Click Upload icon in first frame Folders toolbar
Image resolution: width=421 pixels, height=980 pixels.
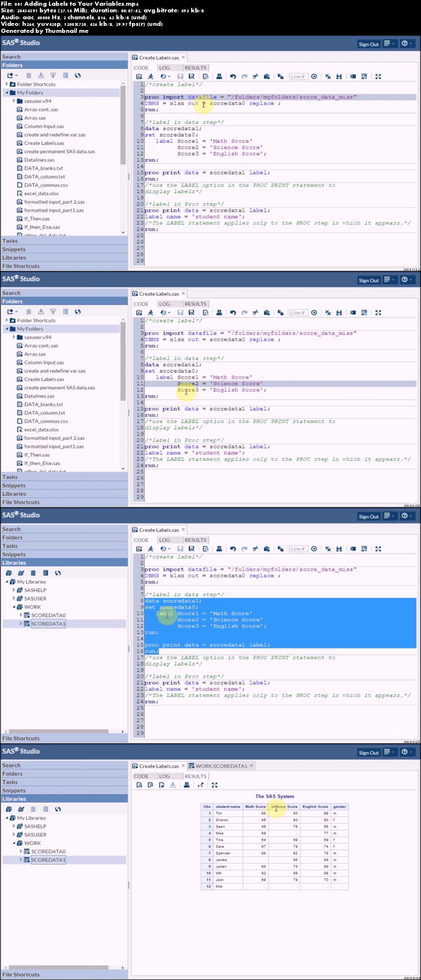(53, 76)
